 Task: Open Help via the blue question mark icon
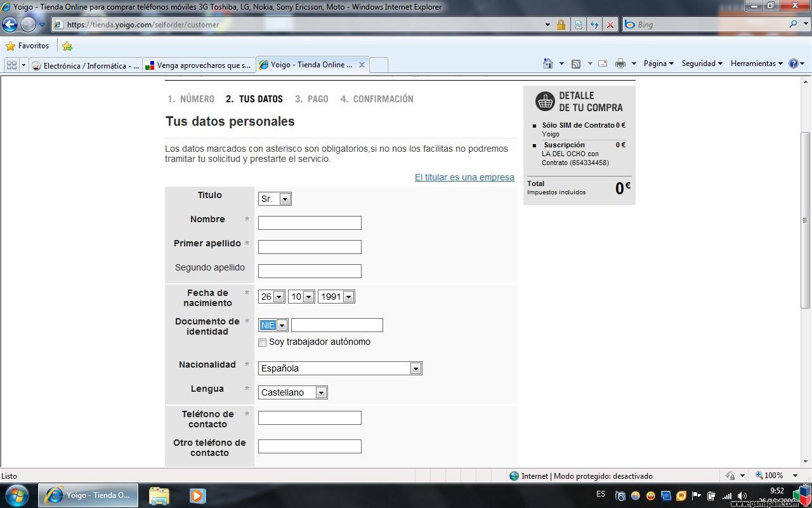[x=793, y=63]
